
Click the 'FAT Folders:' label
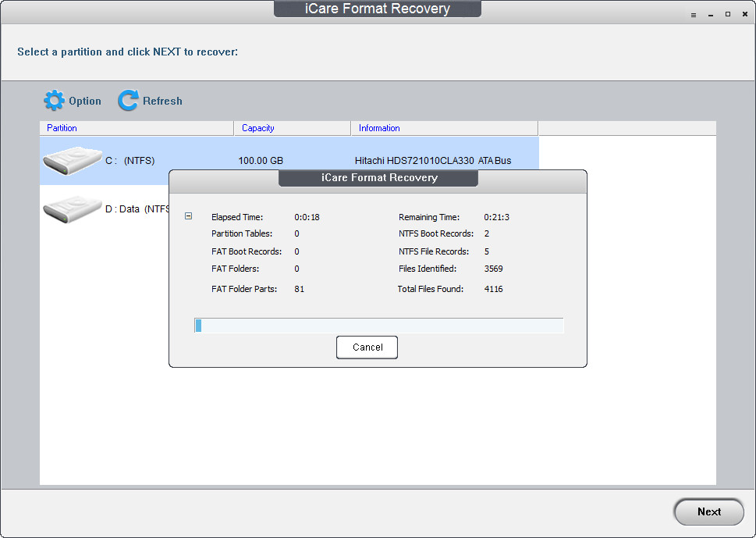[x=236, y=269]
